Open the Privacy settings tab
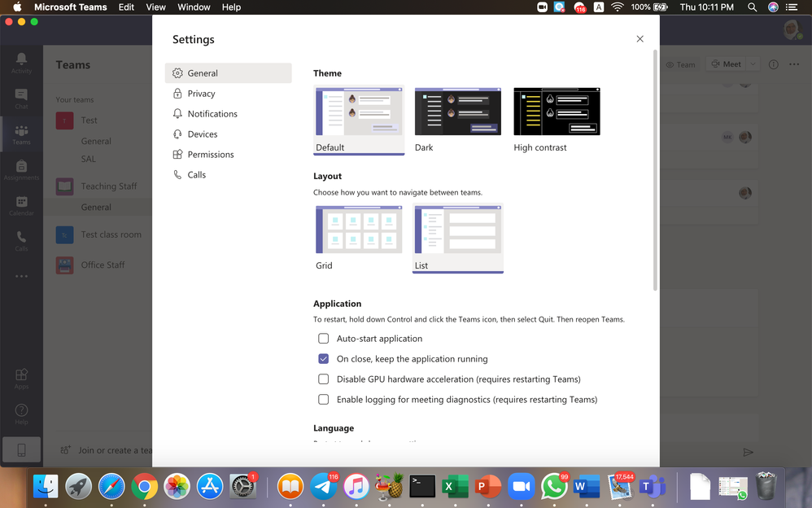The width and height of the screenshot is (812, 508). [x=229, y=94]
